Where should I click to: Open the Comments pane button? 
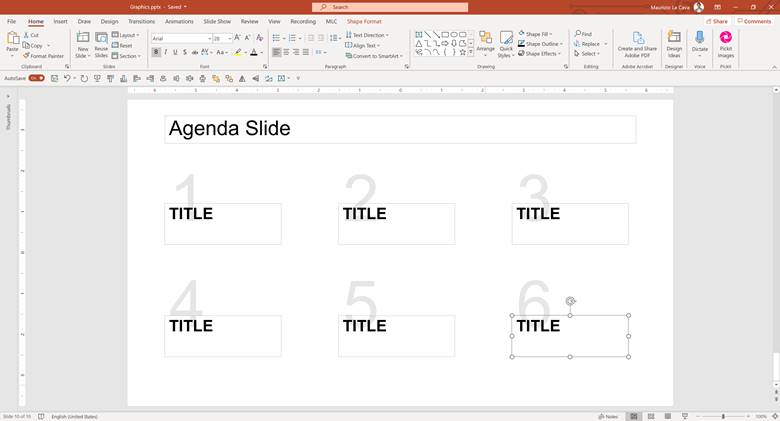pyautogui.click(x=754, y=21)
